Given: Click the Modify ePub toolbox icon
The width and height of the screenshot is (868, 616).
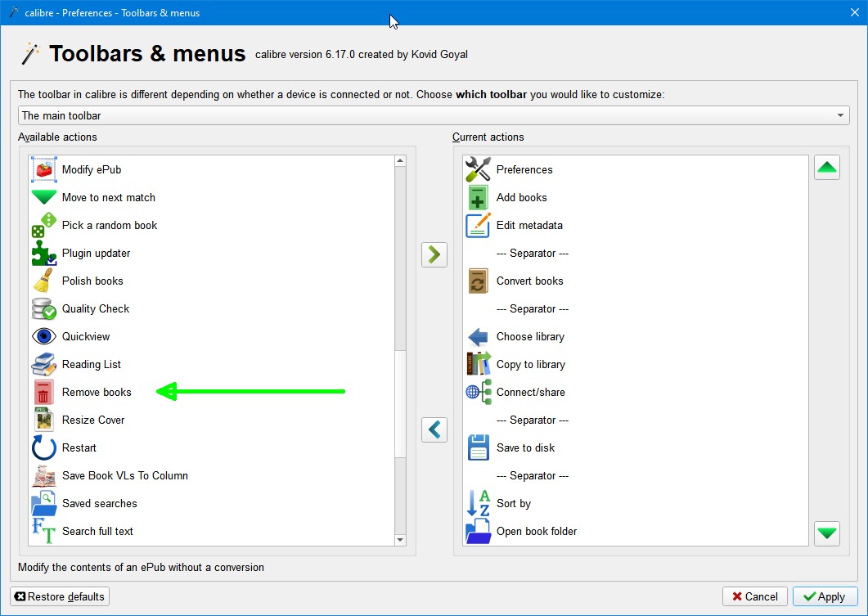Looking at the screenshot, I should point(43,169).
